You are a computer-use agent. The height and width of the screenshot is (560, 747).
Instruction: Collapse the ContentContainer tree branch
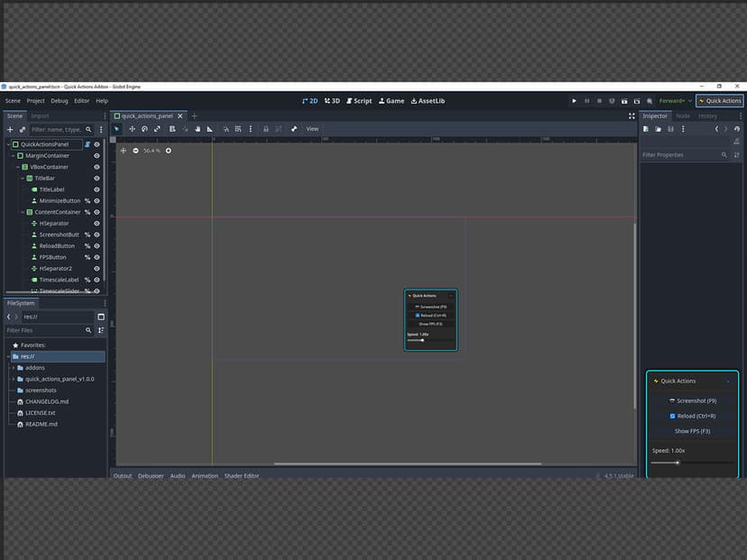tap(23, 211)
